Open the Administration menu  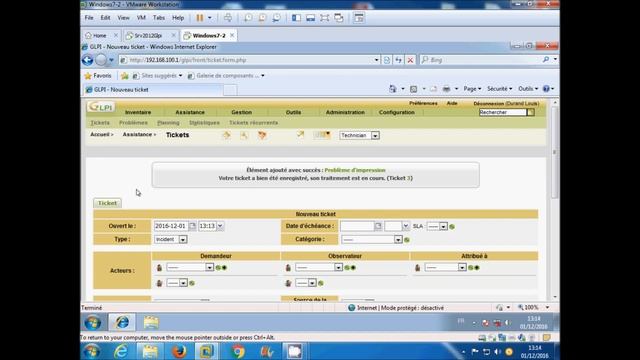click(x=345, y=112)
